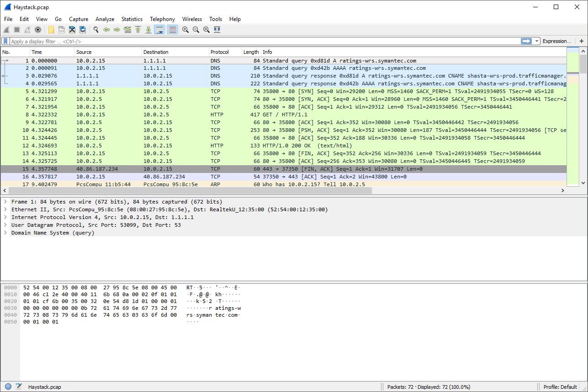
Task: Save this capture file
Action: 62,30
